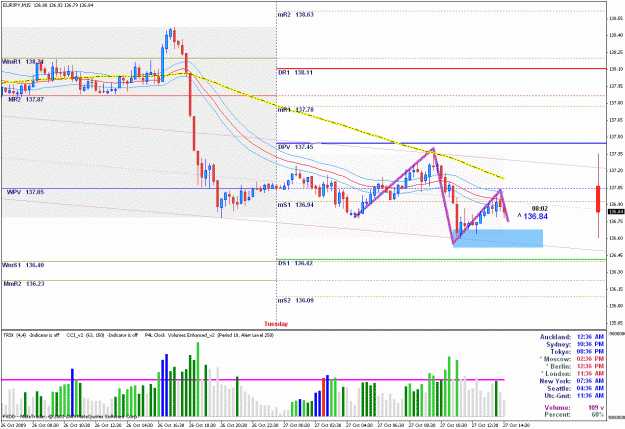The width and height of the screenshot is (625, 429).
Task: Click the 137.95 price axis label
Action: click(x=616, y=86)
